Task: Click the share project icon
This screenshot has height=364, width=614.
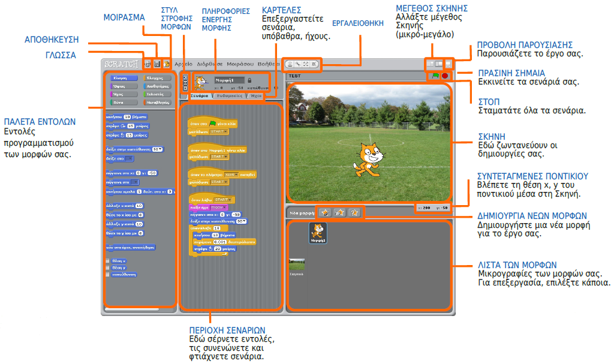Action: pyautogui.click(x=167, y=64)
